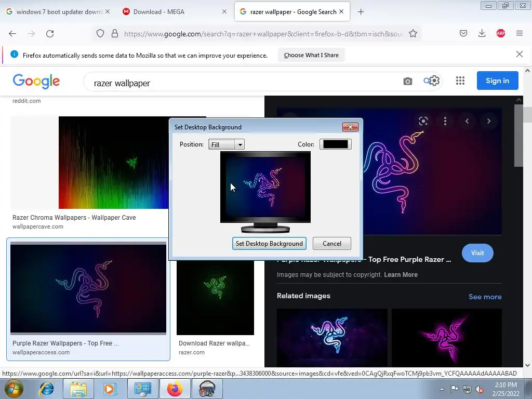Confirm with Set Desktop Background button

point(269,243)
